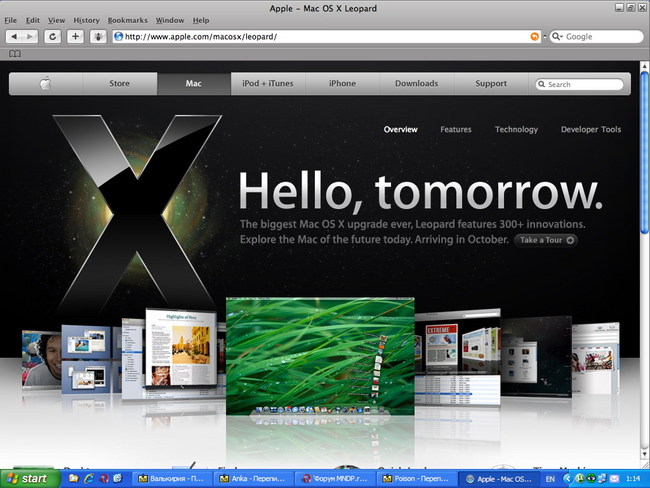Viewport: 650px width, 488px height.
Task: Click the vertical scrollbar thumb
Action: (x=644, y=153)
